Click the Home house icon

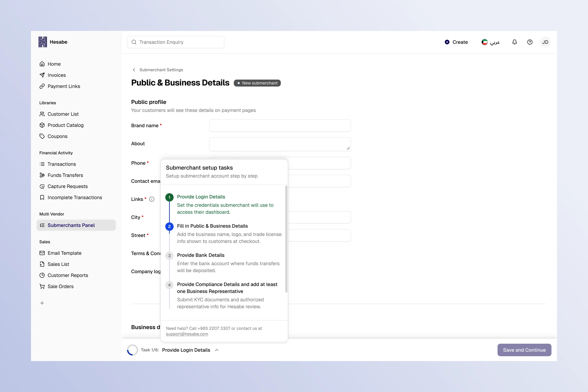tap(42, 64)
